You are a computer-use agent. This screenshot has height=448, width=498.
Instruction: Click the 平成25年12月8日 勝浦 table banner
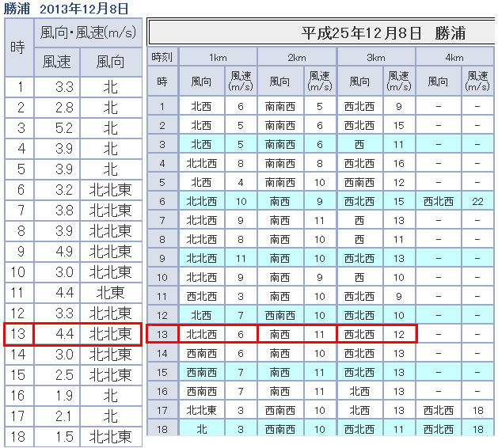[x=384, y=33]
